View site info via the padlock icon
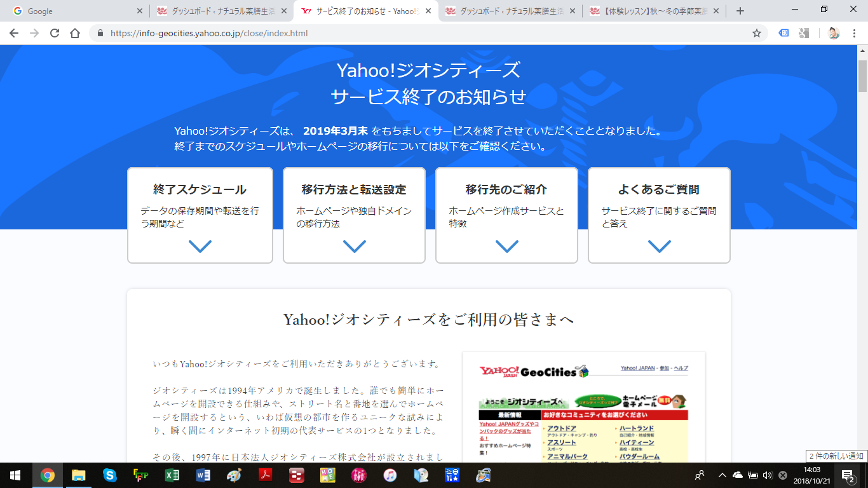Image resolution: width=868 pixels, height=488 pixels. click(100, 33)
